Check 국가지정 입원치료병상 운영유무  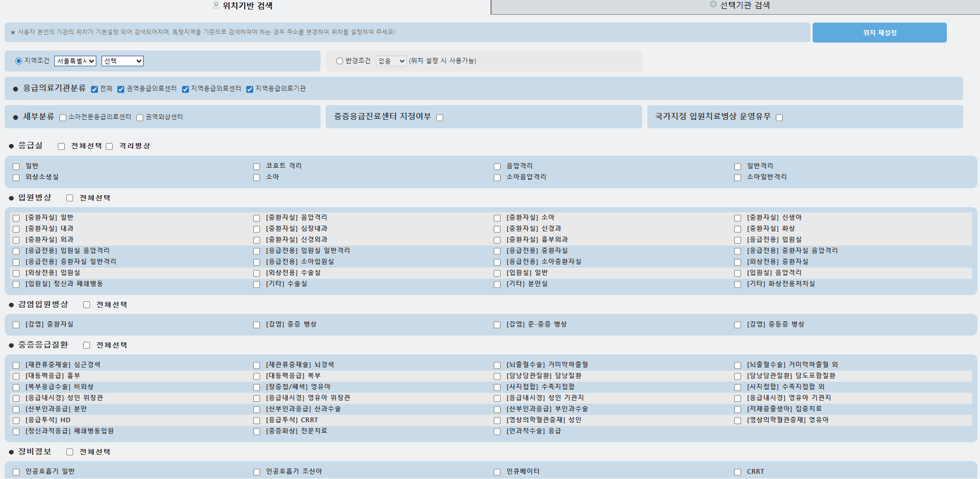[x=779, y=117]
